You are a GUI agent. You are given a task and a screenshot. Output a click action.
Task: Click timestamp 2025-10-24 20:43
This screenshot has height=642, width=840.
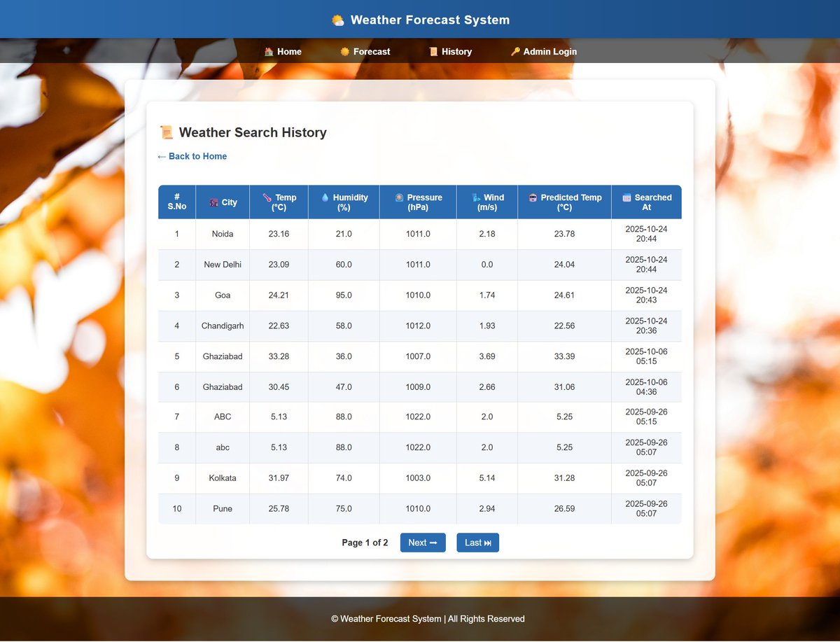pos(646,295)
